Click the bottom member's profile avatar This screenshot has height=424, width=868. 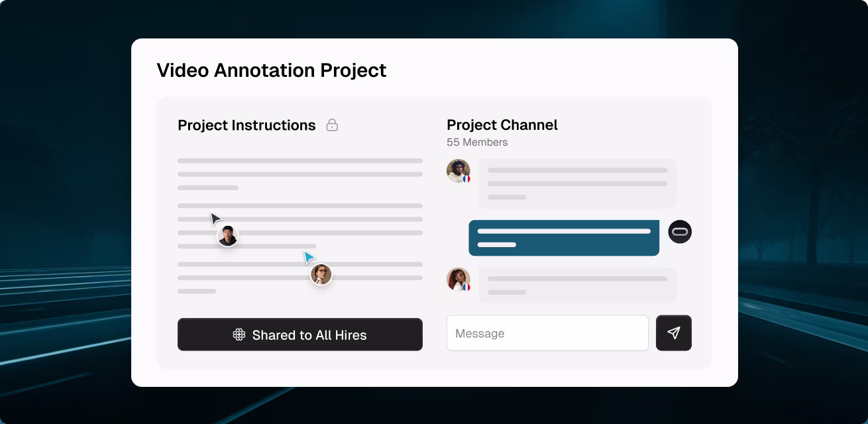[458, 280]
